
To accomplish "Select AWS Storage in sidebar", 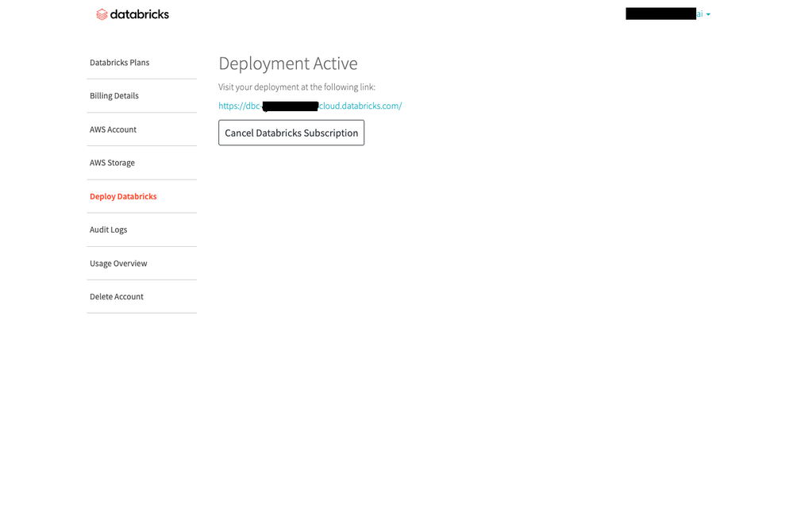I will [x=112, y=163].
